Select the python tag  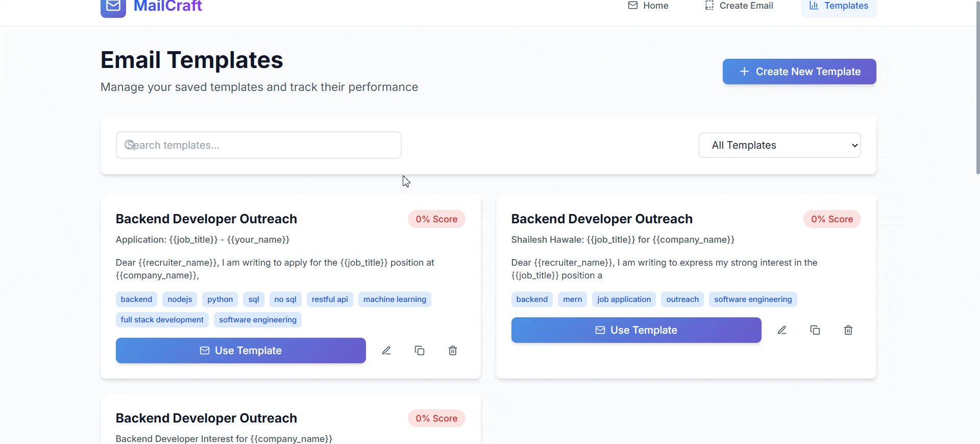pos(220,299)
